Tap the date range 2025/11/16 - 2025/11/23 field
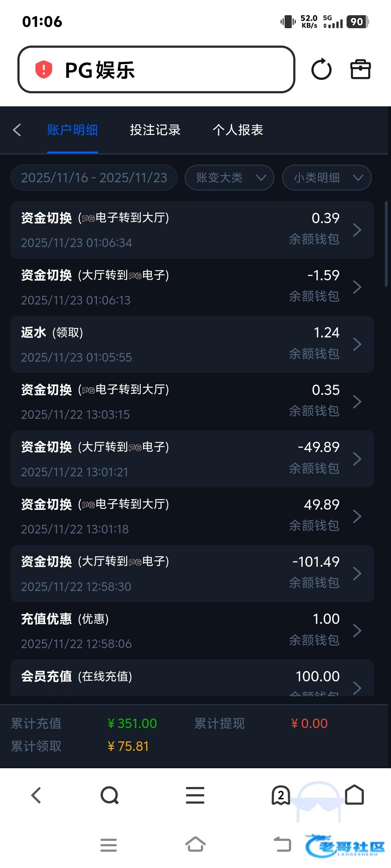The width and height of the screenshot is (391, 868). (x=94, y=178)
